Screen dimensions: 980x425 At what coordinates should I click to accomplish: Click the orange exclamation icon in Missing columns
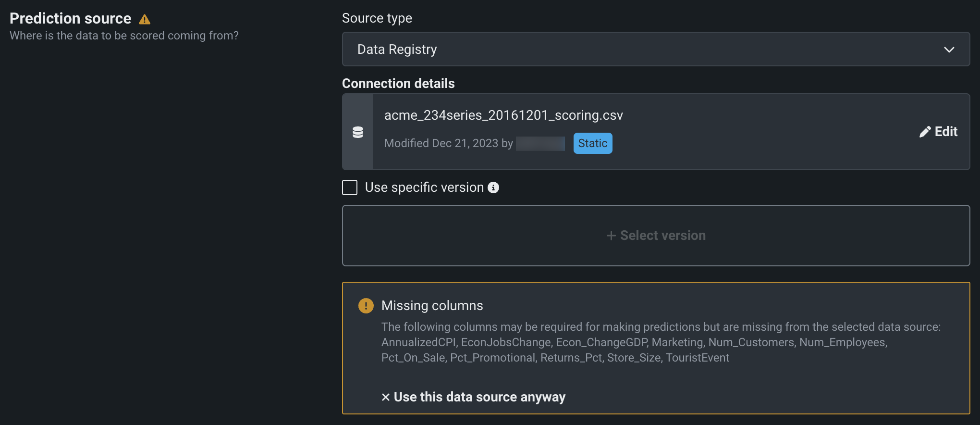point(366,306)
